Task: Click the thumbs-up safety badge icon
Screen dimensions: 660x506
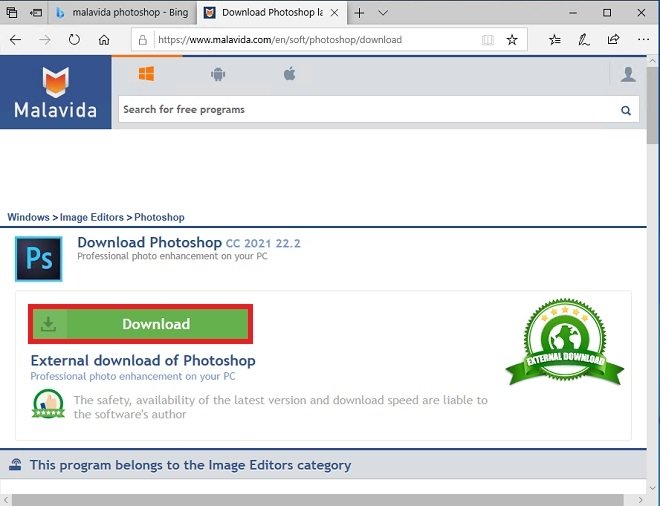Action: click(48, 404)
